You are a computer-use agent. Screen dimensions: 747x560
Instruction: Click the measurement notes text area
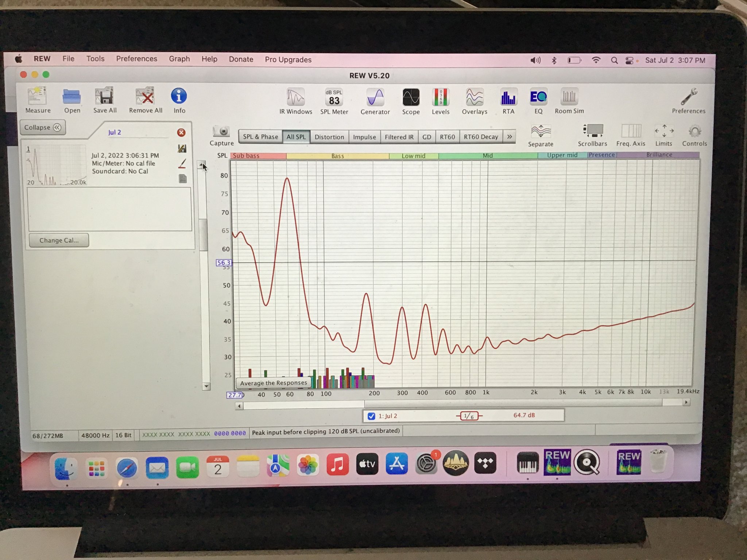point(109,209)
